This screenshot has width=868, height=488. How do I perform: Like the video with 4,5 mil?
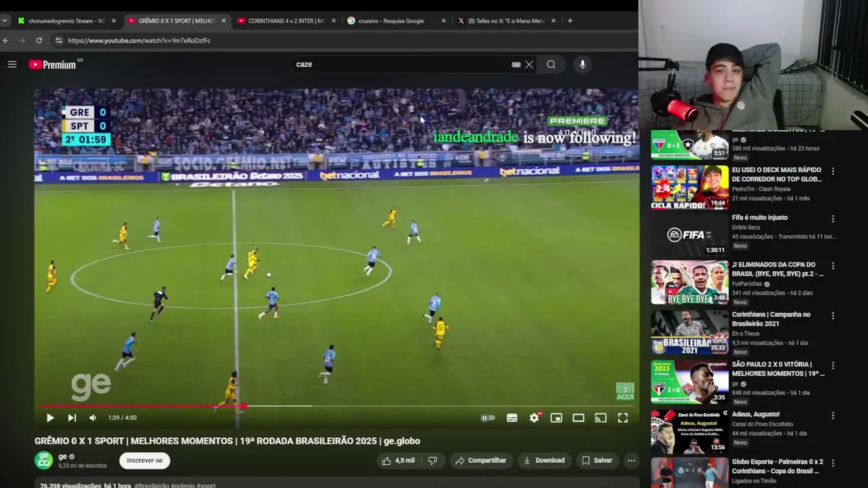click(397, 460)
